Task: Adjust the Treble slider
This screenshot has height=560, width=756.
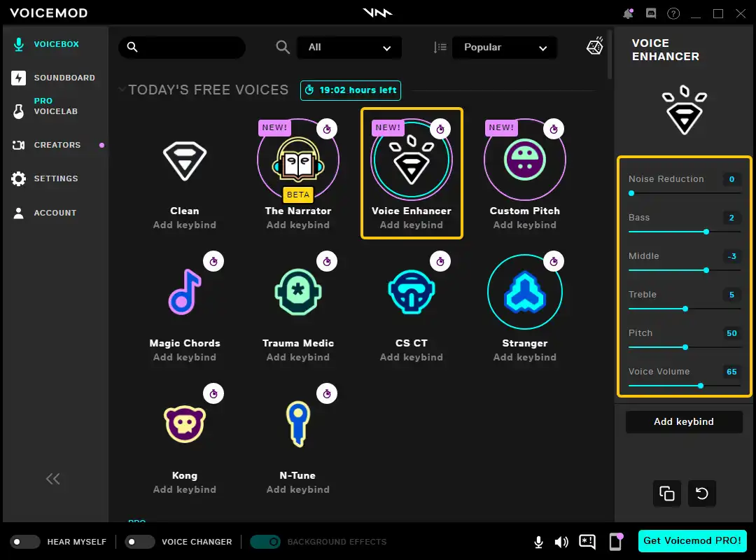Action: [685, 309]
